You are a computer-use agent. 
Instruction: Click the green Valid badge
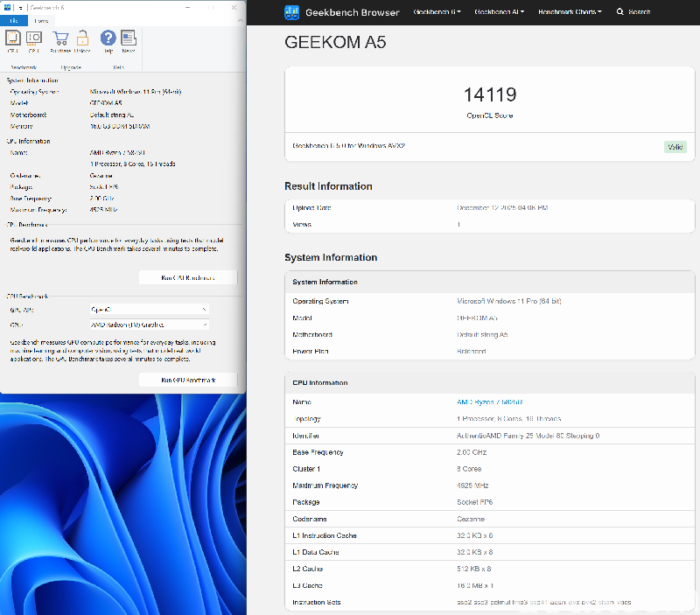click(675, 147)
